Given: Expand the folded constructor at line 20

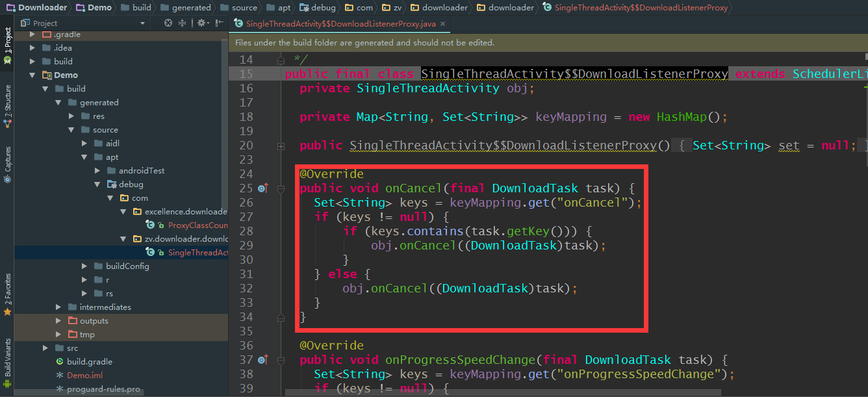Looking at the screenshot, I should (281, 146).
